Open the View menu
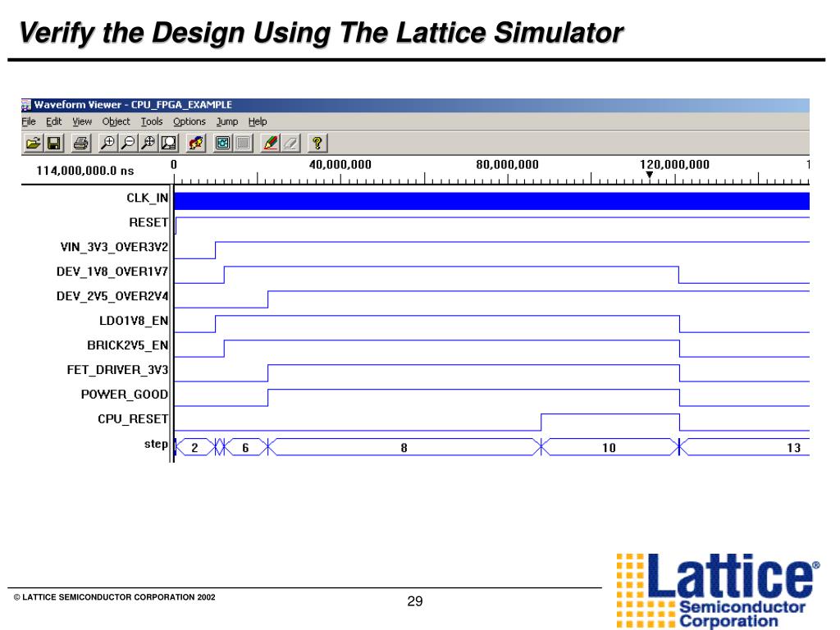This screenshot has width=840, height=630. pyautogui.click(x=82, y=121)
